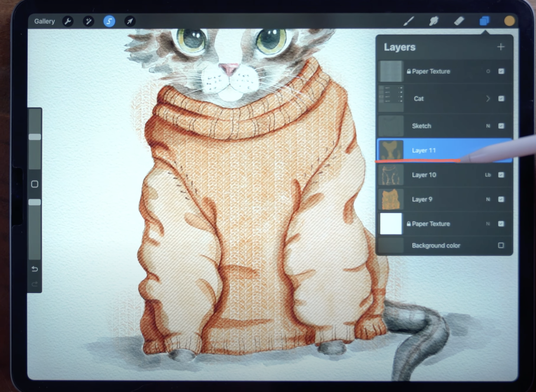Viewport: 536px width, 392px height.
Task: Tap the Redo arrow
Action: [x=35, y=284]
